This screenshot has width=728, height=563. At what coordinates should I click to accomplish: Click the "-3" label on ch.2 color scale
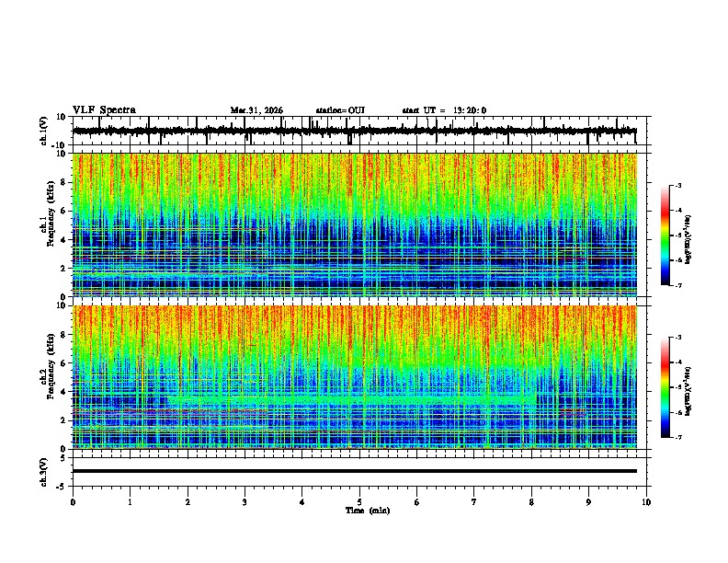677,338
